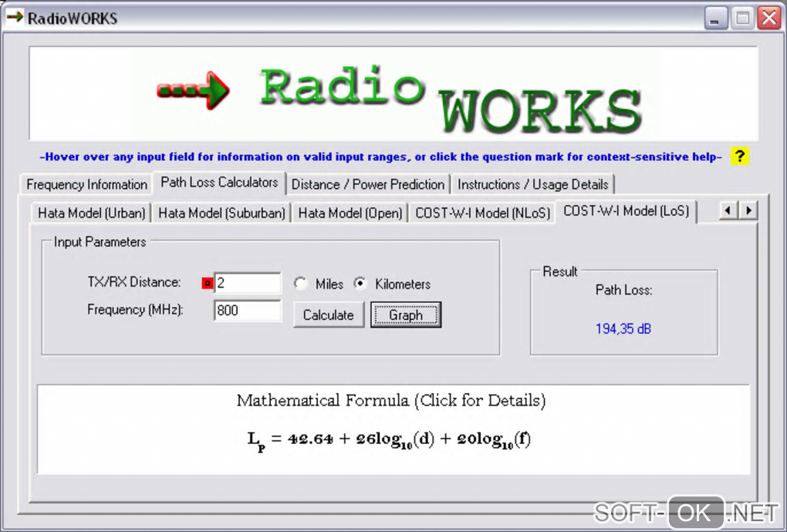Select the COST-W-I Model (NLoS) sub-tab
Viewport: 787px width, 532px height.
pos(482,213)
